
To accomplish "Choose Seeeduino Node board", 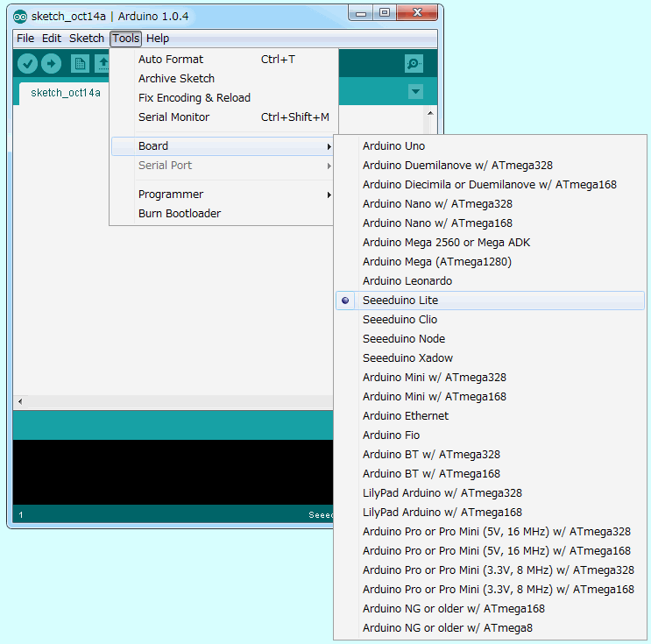I will [x=490, y=339].
